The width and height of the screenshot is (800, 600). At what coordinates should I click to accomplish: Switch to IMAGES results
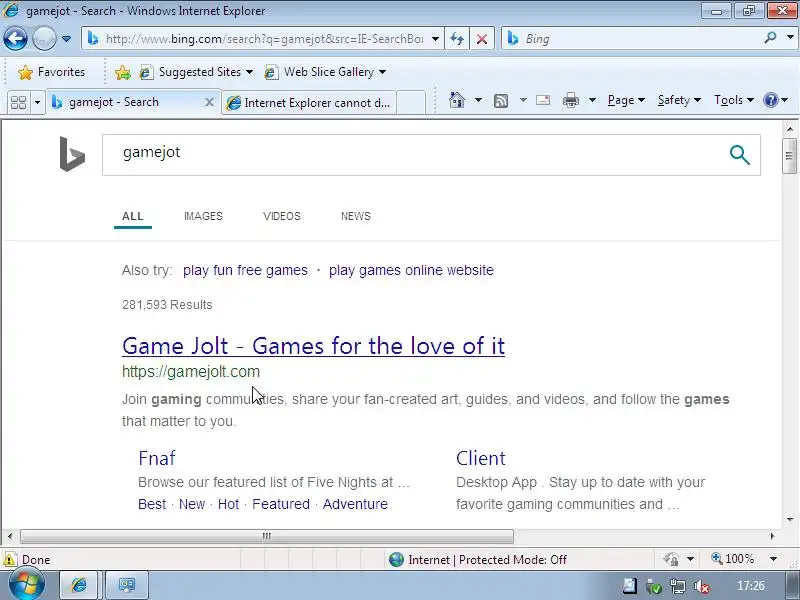pos(203,216)
